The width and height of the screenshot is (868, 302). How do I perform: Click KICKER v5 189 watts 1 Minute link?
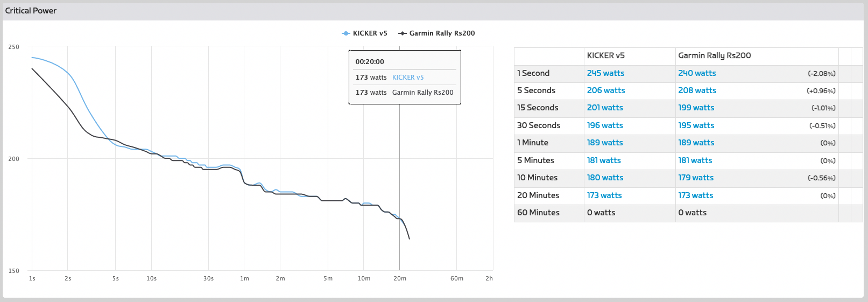[x=605, y=143]
